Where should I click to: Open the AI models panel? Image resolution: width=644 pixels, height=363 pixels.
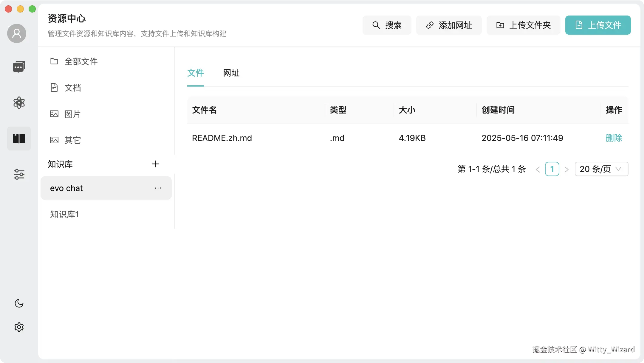(19, 103)
